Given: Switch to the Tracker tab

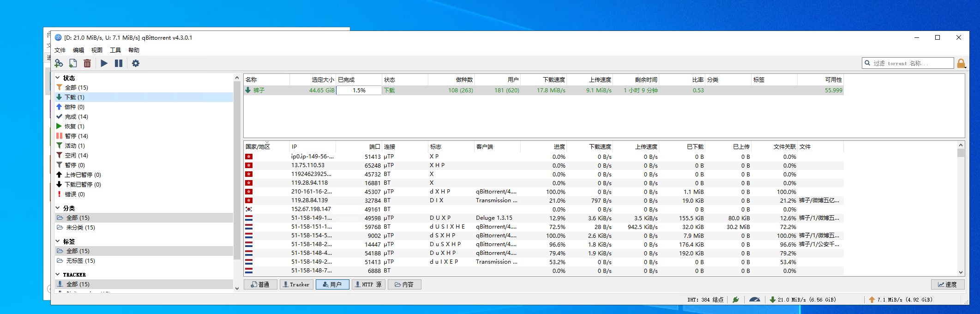Looking at the screenshot, I should 296,284.
